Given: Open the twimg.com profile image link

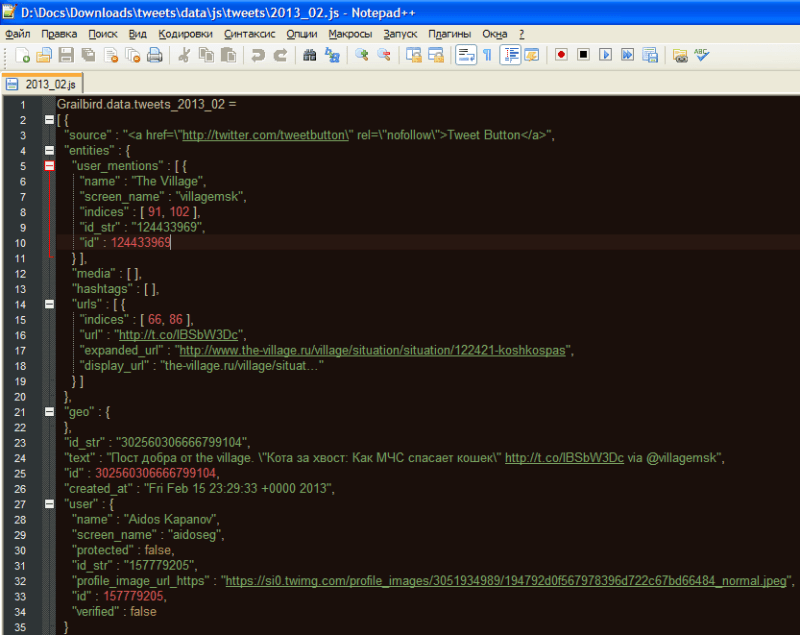Looking at the screenshot, I should 506,581.
